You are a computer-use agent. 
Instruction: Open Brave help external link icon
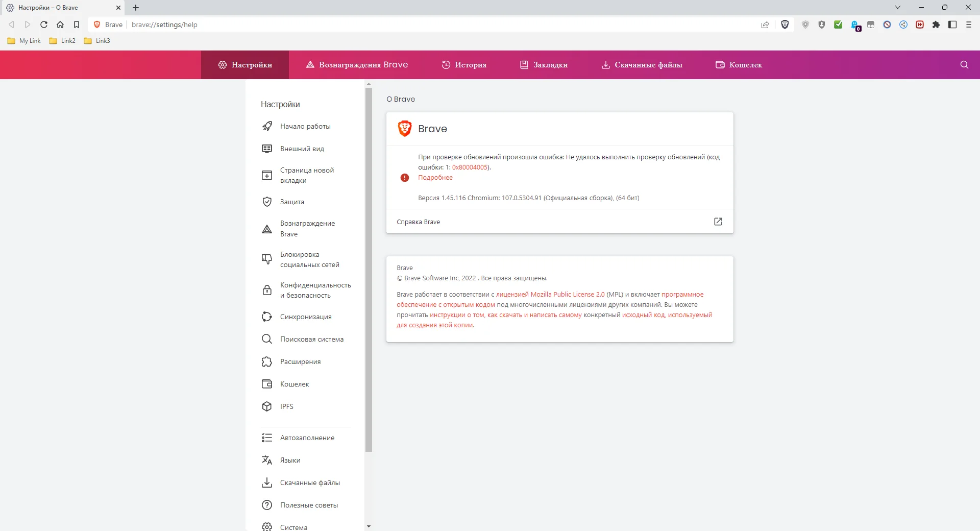718,222
